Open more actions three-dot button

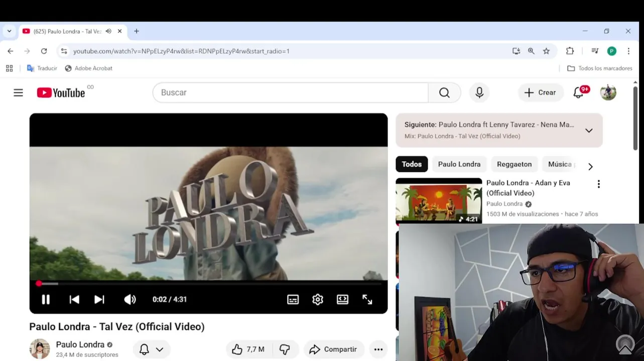coord(378,349)
